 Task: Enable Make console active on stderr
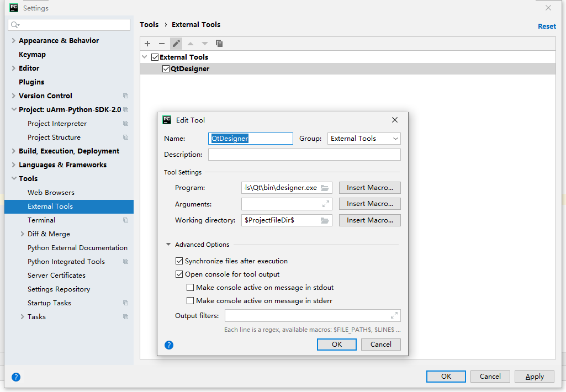pyautogui.click(x=190, y=301)
